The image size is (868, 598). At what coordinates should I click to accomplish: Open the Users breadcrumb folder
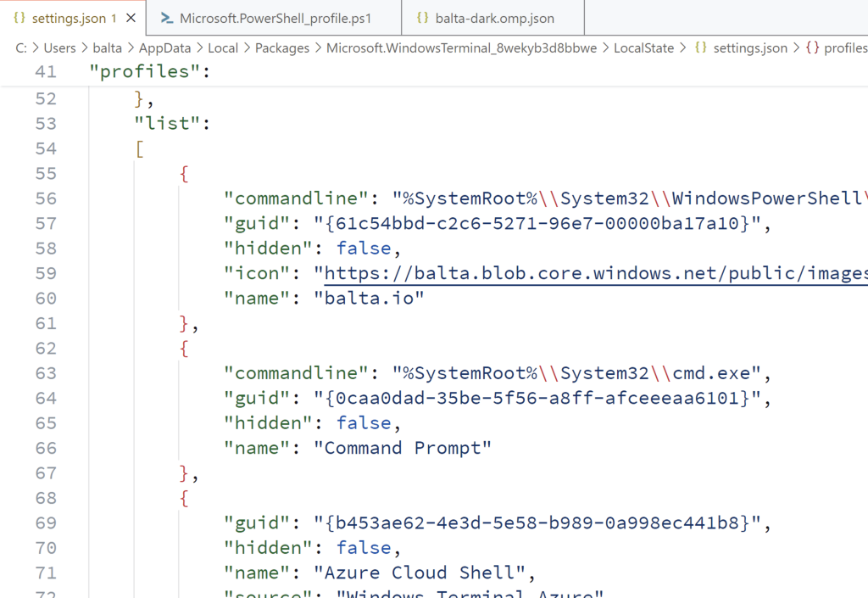click(60, 48)
